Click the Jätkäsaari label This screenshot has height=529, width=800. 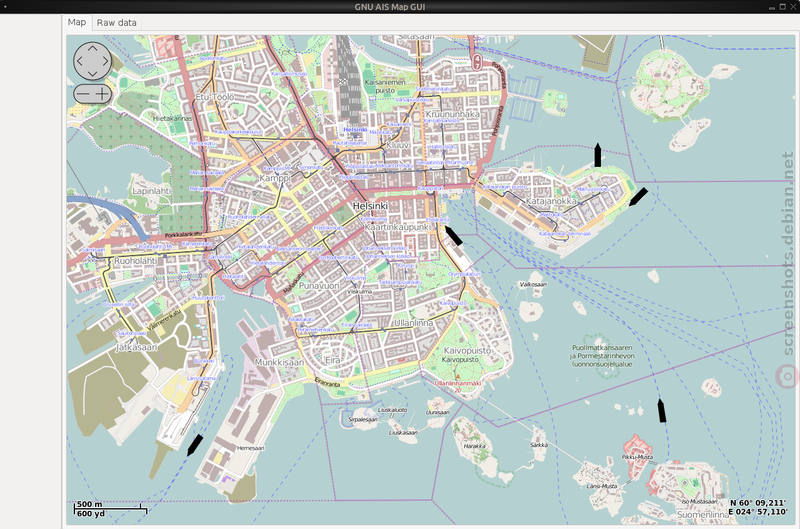pyautogui.click(x=136, y=347)
